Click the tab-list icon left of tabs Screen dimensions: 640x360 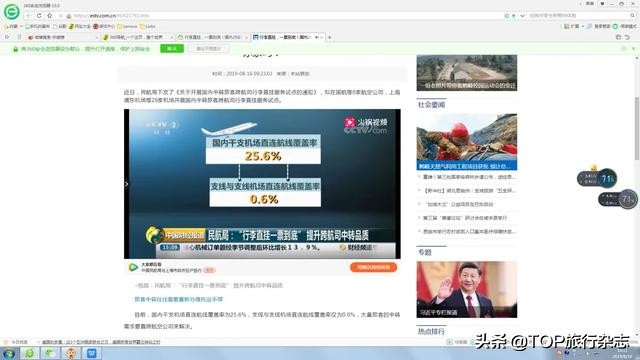pyautogui.click(x=7, y=37)
